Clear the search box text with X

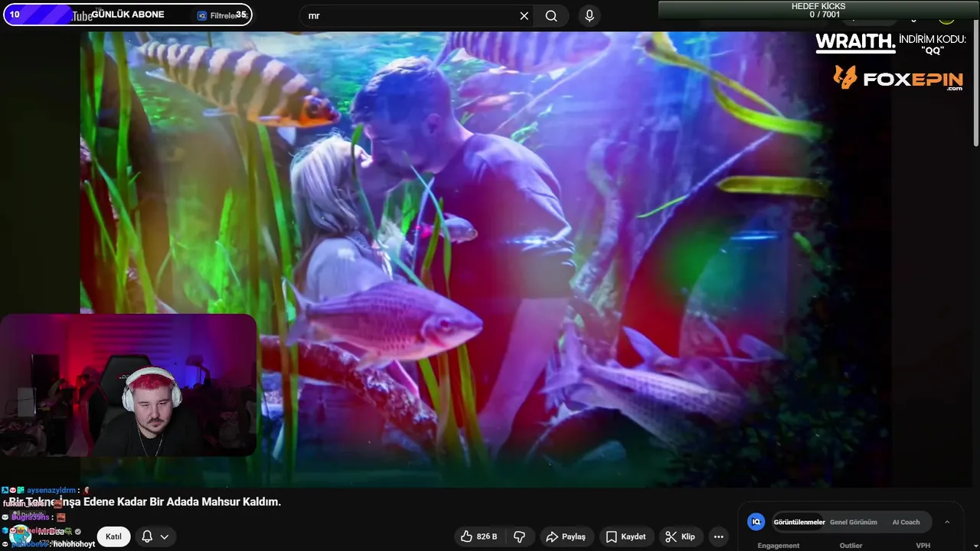point(524,16)
